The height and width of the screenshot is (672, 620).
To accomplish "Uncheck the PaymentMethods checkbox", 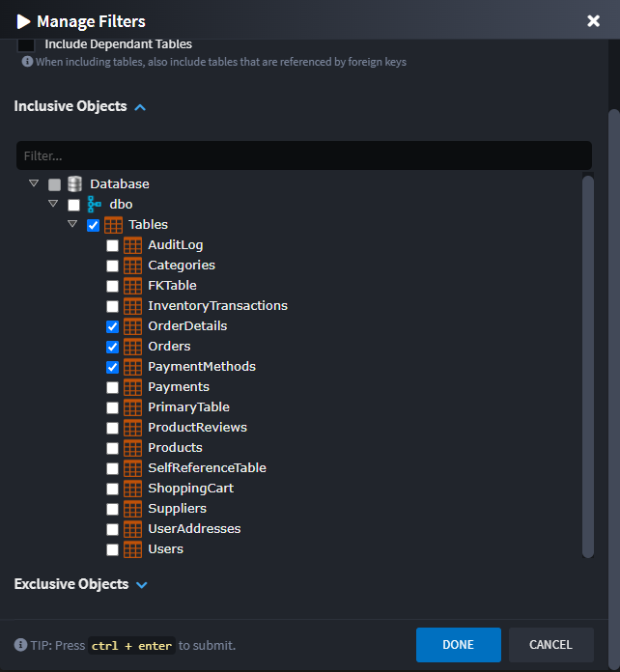I will click(112, 367).
